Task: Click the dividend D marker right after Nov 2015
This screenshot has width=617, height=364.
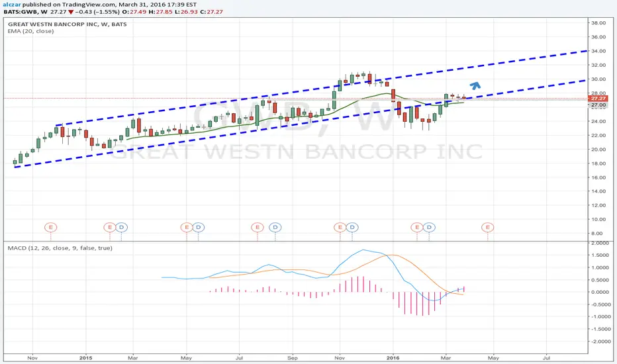Action: click(352, 227)
